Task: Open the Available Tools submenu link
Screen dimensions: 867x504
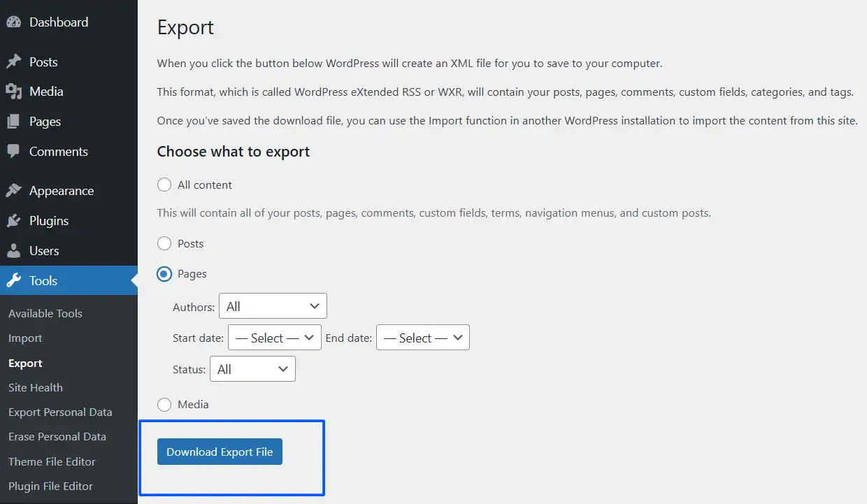Action: point(45,313)
